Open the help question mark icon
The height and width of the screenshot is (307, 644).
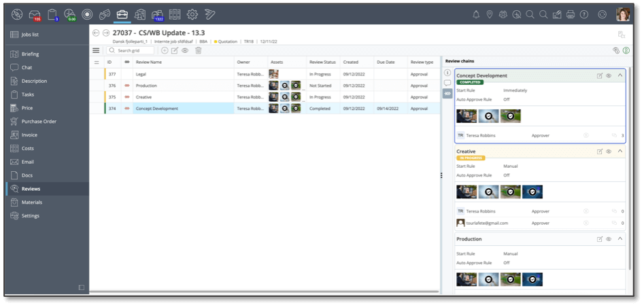point(584,14)
